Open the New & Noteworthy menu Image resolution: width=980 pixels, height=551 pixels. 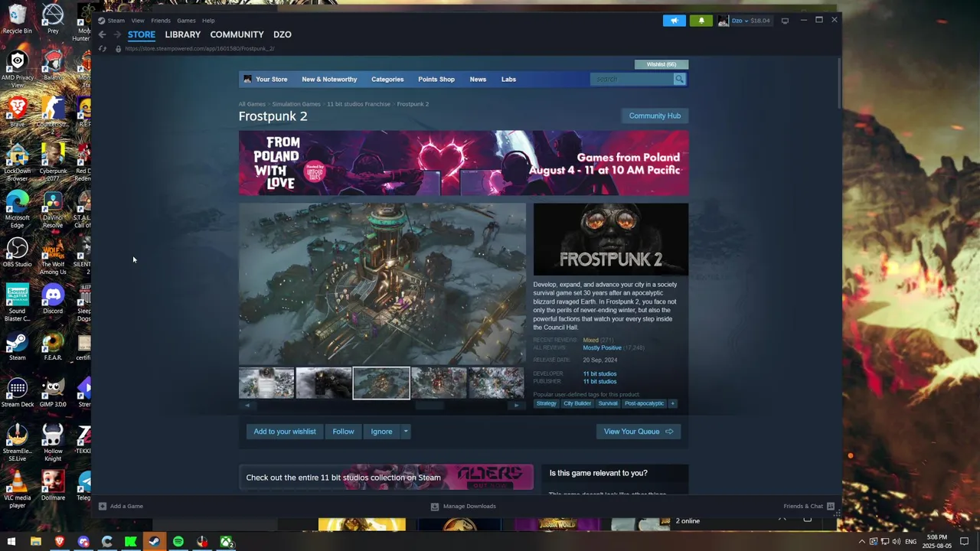329,80
